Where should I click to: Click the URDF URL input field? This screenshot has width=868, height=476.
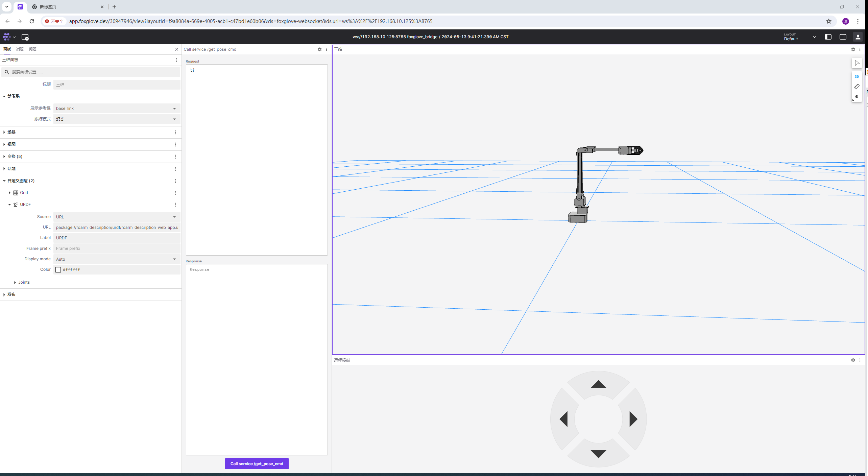click(x=116, y=228)
